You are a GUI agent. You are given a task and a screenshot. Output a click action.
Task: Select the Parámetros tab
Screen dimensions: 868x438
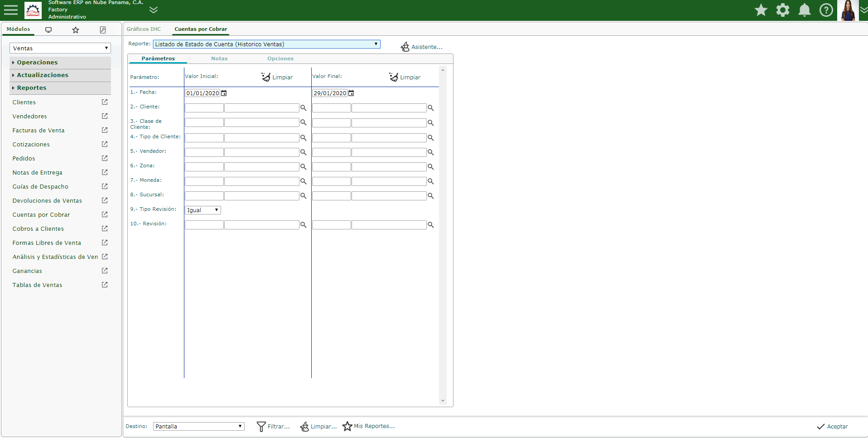pyautogui.click(x=158, y=58)
